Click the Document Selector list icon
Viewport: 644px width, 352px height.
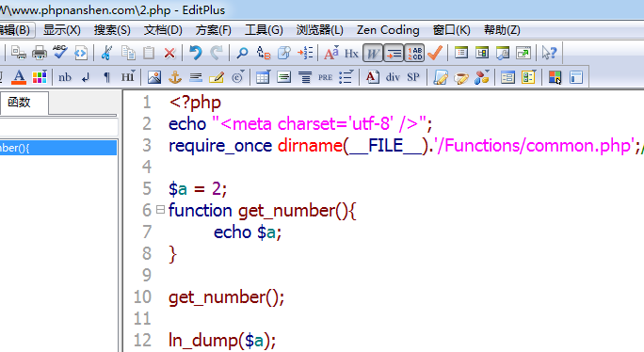461,53
